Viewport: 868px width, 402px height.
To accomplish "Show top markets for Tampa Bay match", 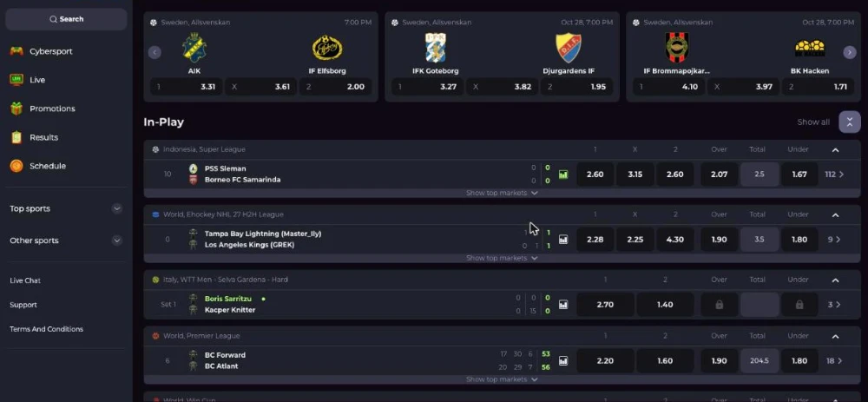I will 502,258.
